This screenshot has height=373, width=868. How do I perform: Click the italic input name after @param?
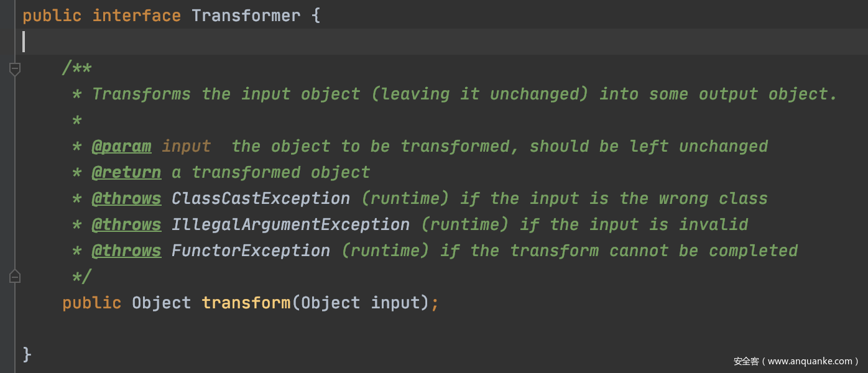[x=186, y=147]
